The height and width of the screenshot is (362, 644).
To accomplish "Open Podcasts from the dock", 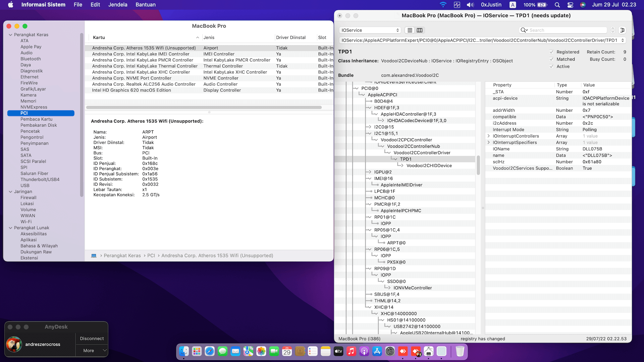I will coord(364,351).
